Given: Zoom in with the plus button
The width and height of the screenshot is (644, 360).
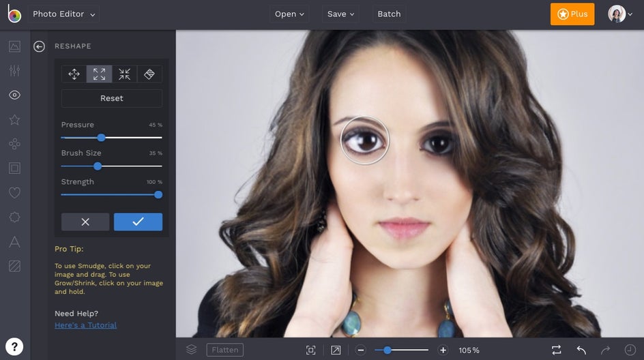Looking at the screenshot, I should (x=443, y=350).
